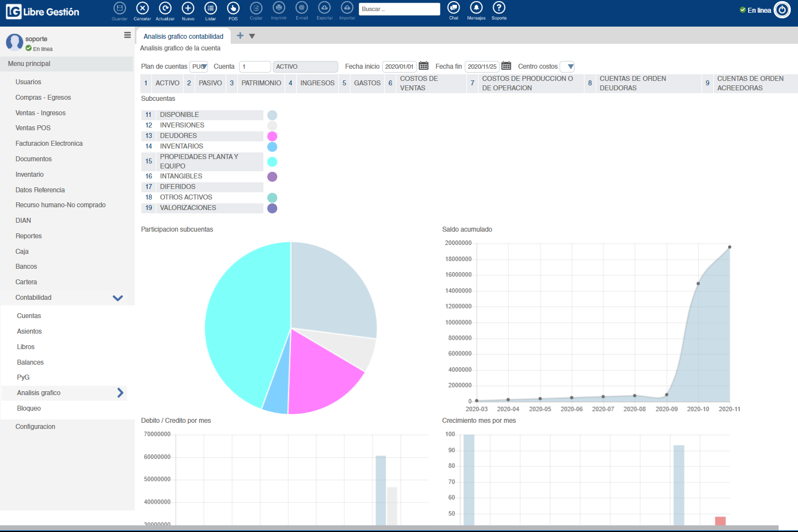Open the Inventario menu item
Image resolution: width=798 pixels, height=532 pixels.
pos(29,175)
